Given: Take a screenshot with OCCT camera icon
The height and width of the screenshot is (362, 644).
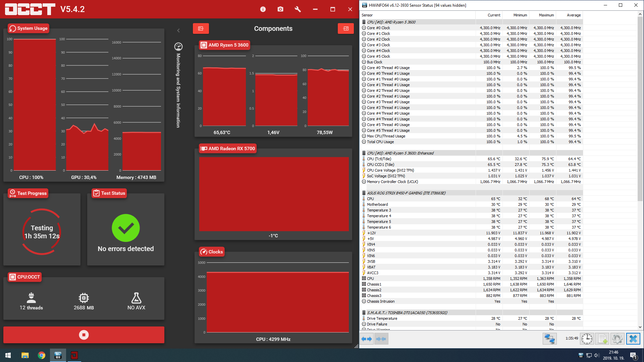Looking at the screenshot, I should [280, 9].
